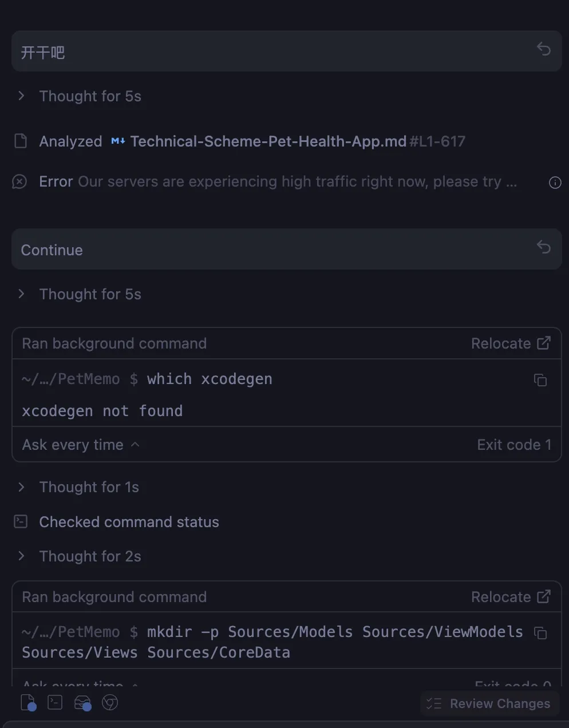Open the Chrome browser icon in bottom bar

point(110,702)
